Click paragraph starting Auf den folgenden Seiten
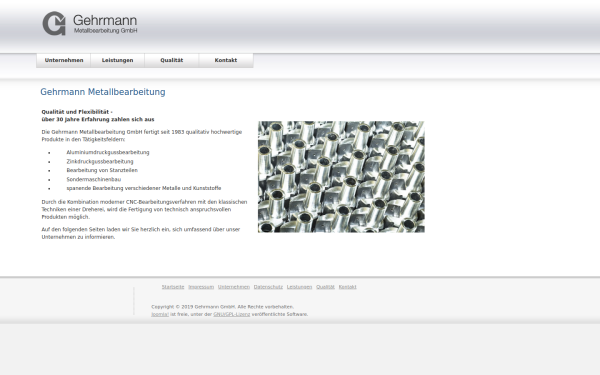Image resolution: width=600 pixels, height=375 pixels. click(x=141, y=233)
